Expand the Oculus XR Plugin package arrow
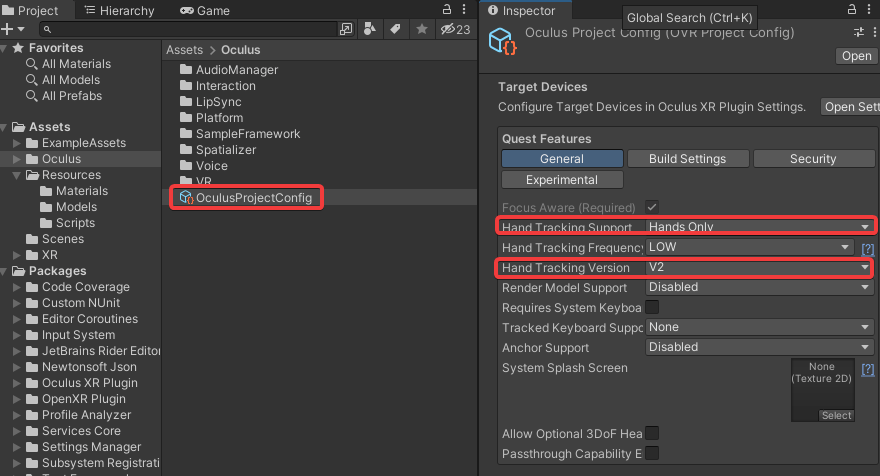The width and height of the screenshot is (880, 476). click(17, 383)
